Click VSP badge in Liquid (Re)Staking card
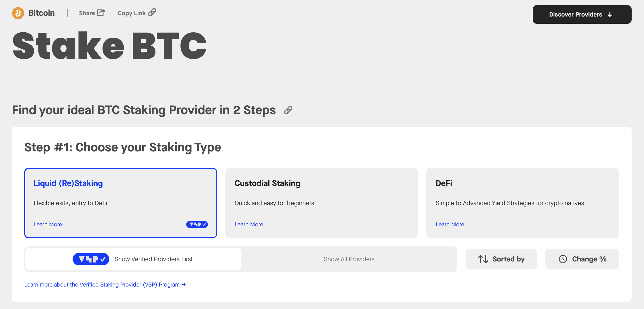 [x=197, y=225]
